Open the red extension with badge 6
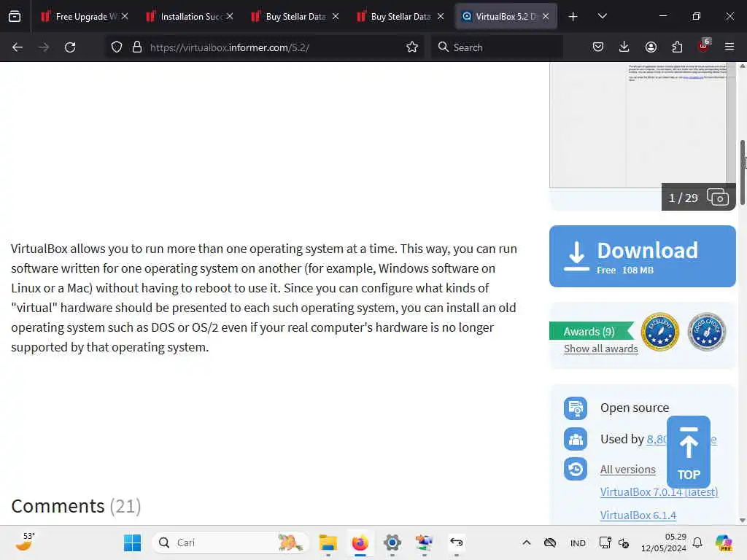This screenshot has width=747, height=560. pos(704,46)
